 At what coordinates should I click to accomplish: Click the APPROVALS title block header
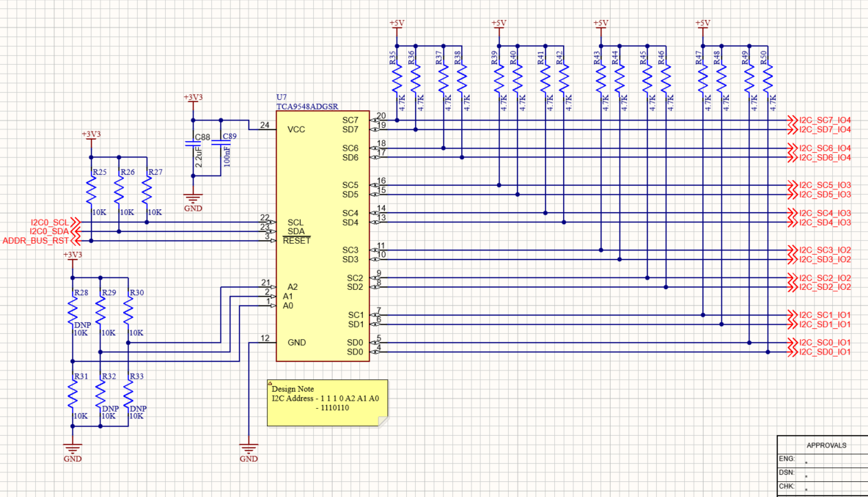coord(826,445)
